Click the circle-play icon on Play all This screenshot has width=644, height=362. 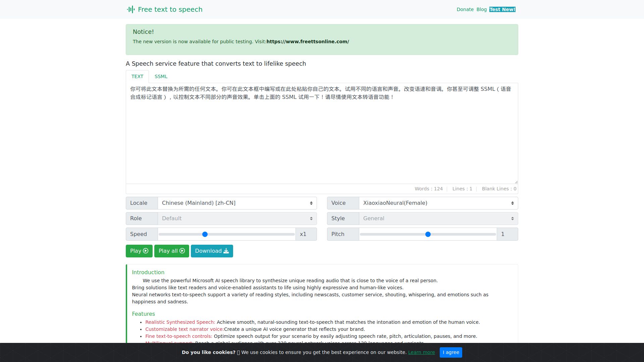(x=182, y=251)
